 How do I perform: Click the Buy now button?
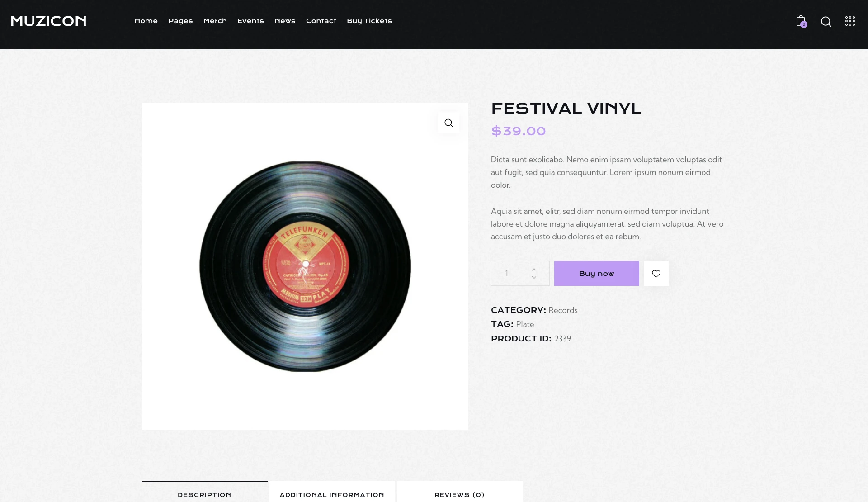(x=596, y=273)
